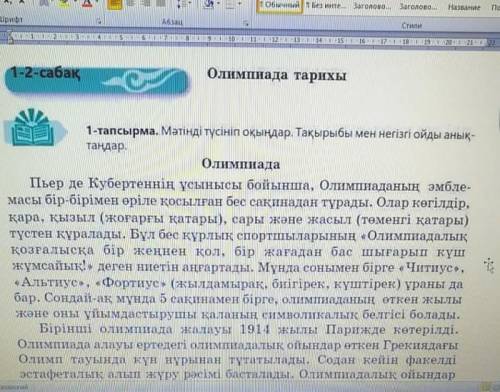Click the heading Олимпиада тарихы
500x392 pixels.
277,75
